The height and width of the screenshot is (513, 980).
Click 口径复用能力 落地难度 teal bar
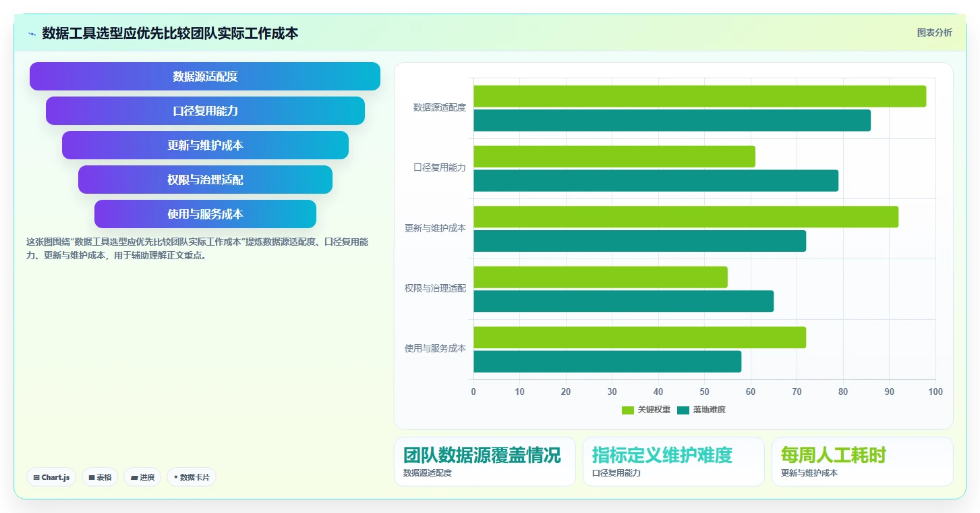click(x=656, y=180)
